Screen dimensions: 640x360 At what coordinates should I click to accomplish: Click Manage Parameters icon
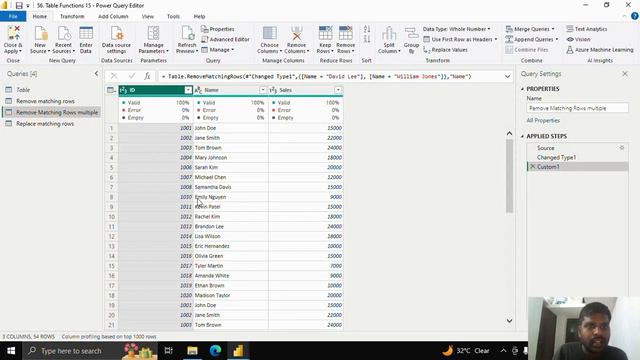point(153,33)
